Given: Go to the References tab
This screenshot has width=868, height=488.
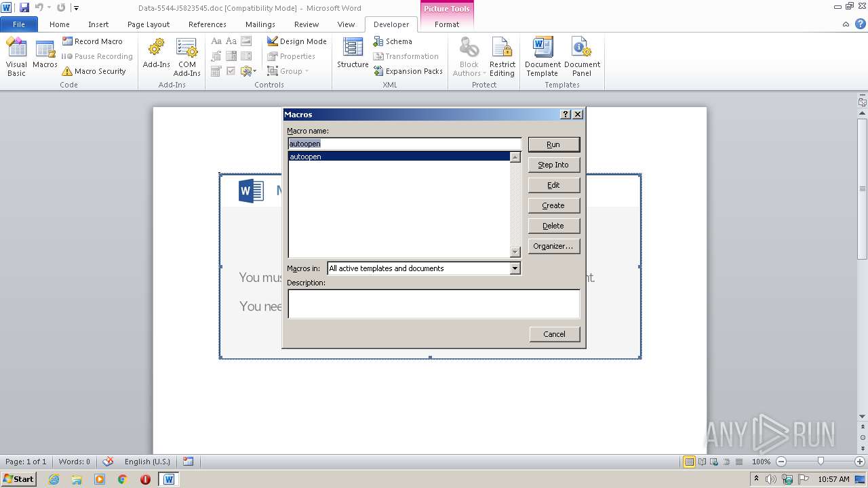Looking at the screenshot, I should click(x=208, y=24).
